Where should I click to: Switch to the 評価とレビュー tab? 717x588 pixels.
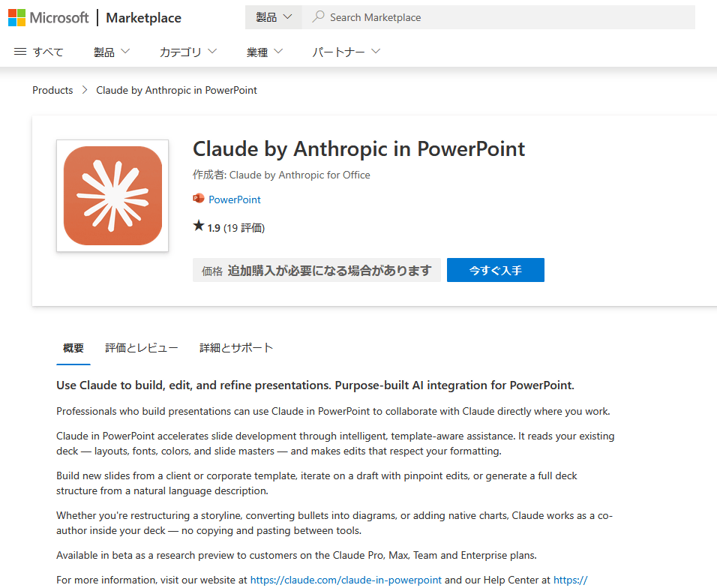[x=142, y=348]
